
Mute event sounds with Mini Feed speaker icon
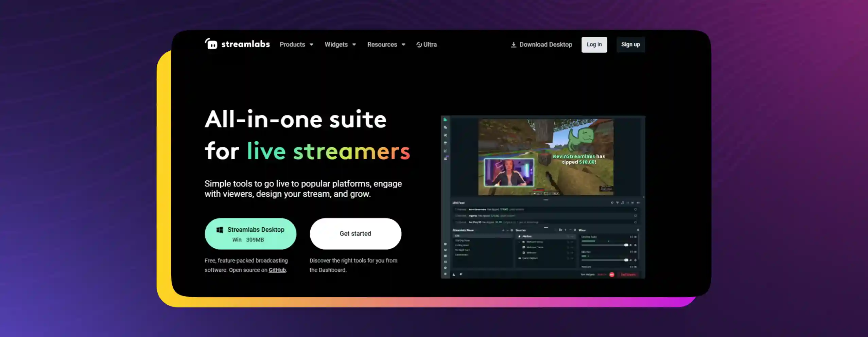point(638,203)
